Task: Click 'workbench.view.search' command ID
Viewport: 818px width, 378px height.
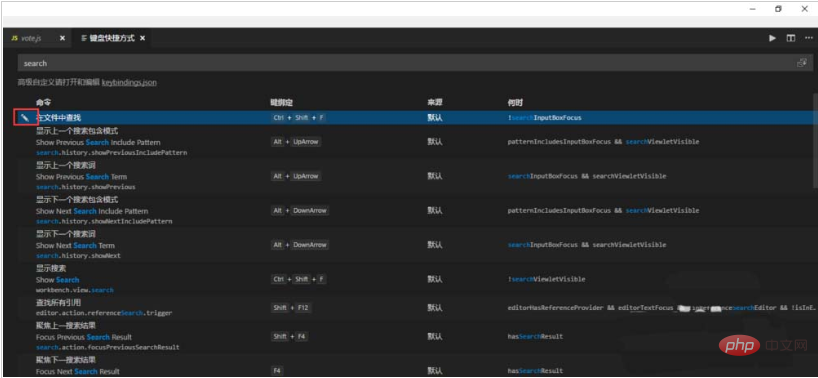Action: point(75,290)
